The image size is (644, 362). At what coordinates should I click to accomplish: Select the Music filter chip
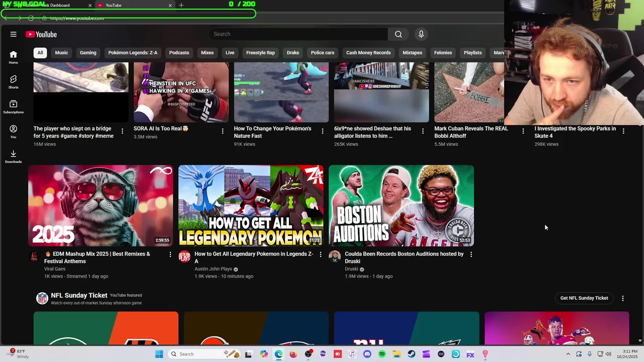[61, 52]
